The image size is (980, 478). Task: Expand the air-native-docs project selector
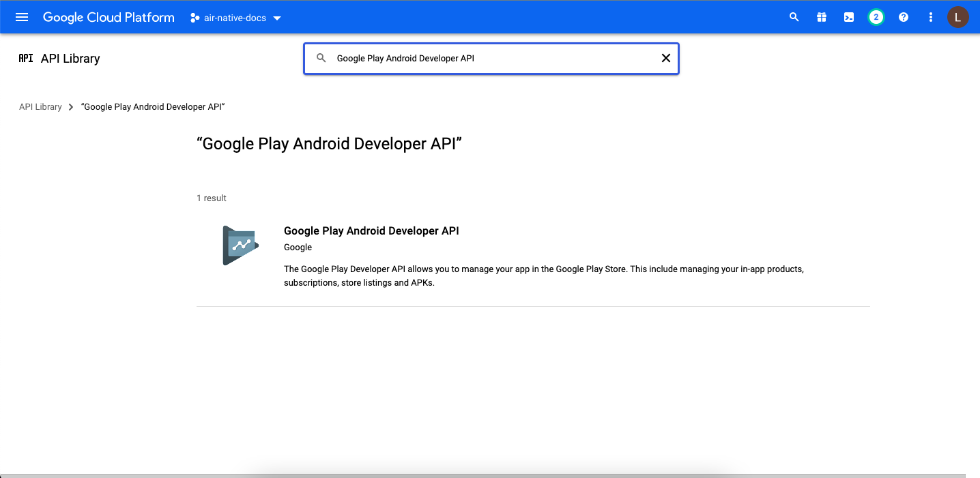(x=235, y=18)
